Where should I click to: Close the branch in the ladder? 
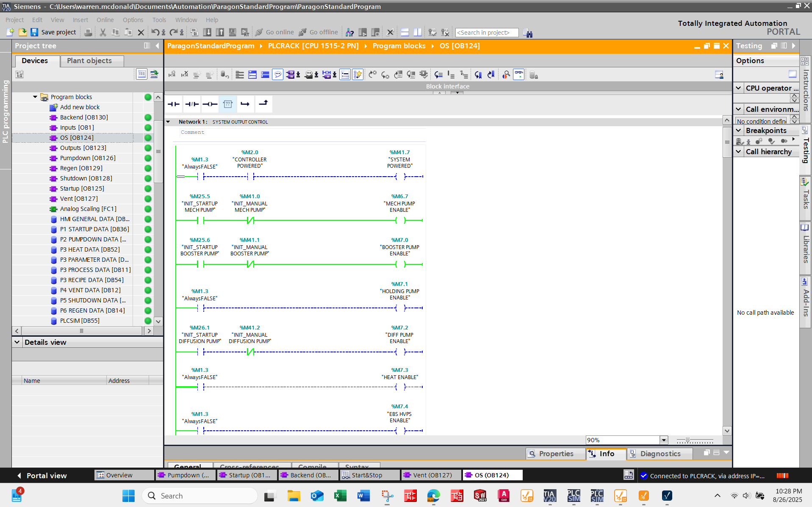pyautogui.click(x=263, y=104)
